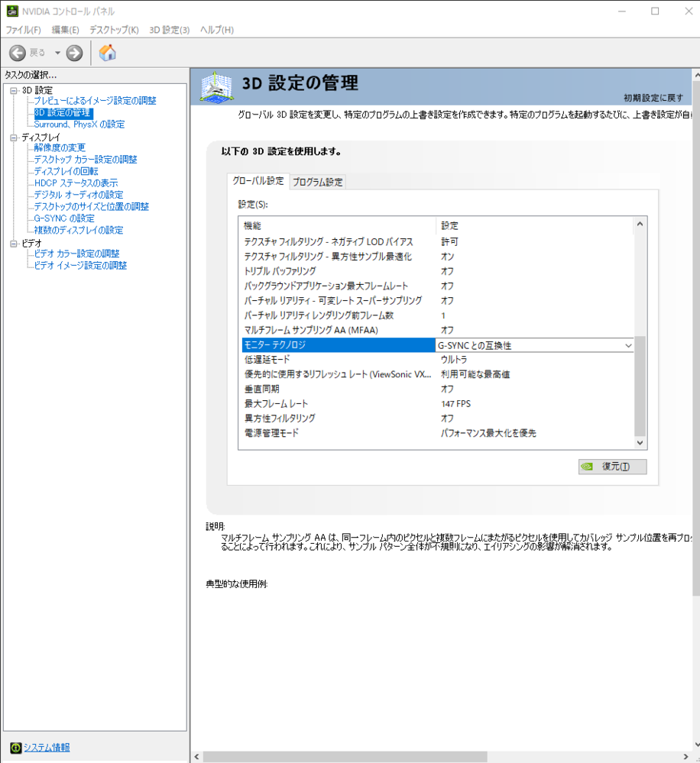Image resolution: width=700 pixels, height=763 pixels.
Task: Click the 3D 設定の管理 header icon
Action: tap(216, 88)
